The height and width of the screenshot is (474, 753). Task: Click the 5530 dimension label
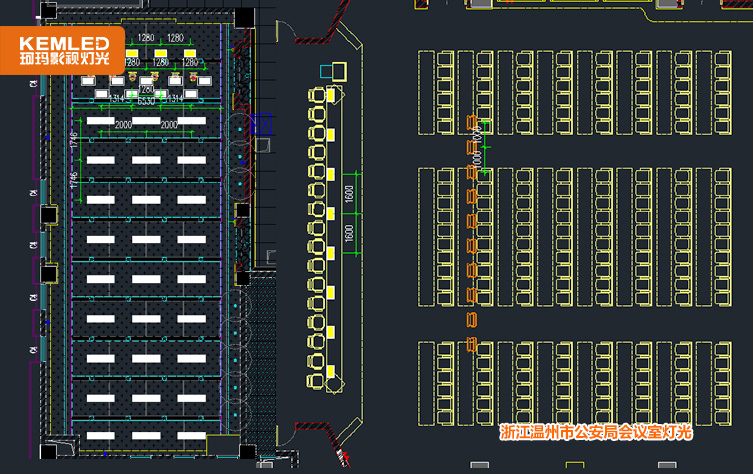(x=146, y=102)
